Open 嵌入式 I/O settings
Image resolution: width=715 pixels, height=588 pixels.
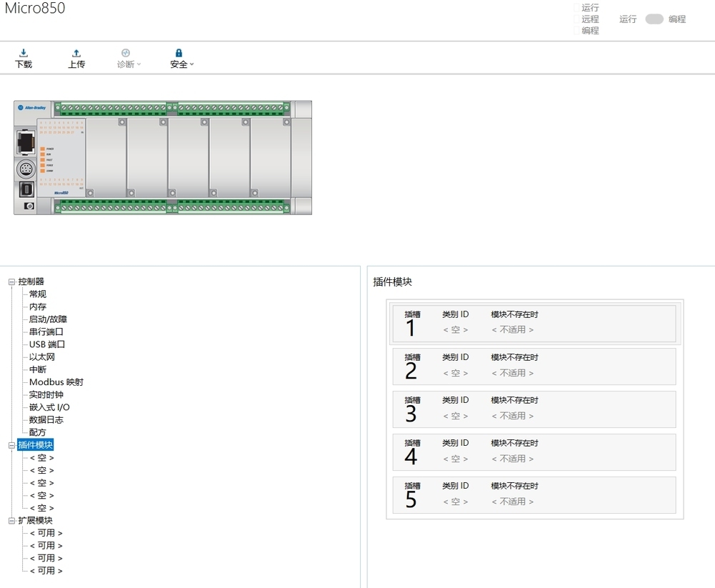point(49,407)
